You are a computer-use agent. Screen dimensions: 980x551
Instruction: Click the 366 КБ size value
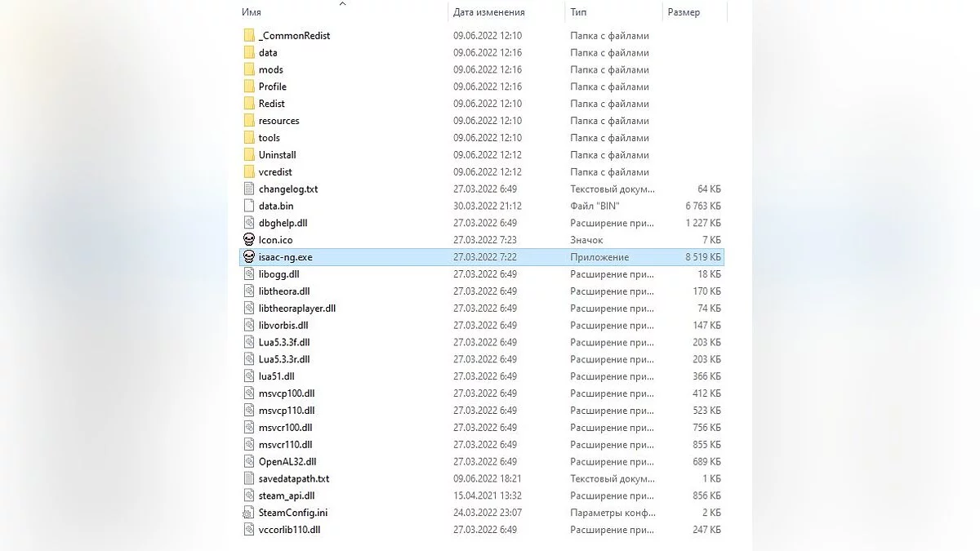tap(706, 376)
